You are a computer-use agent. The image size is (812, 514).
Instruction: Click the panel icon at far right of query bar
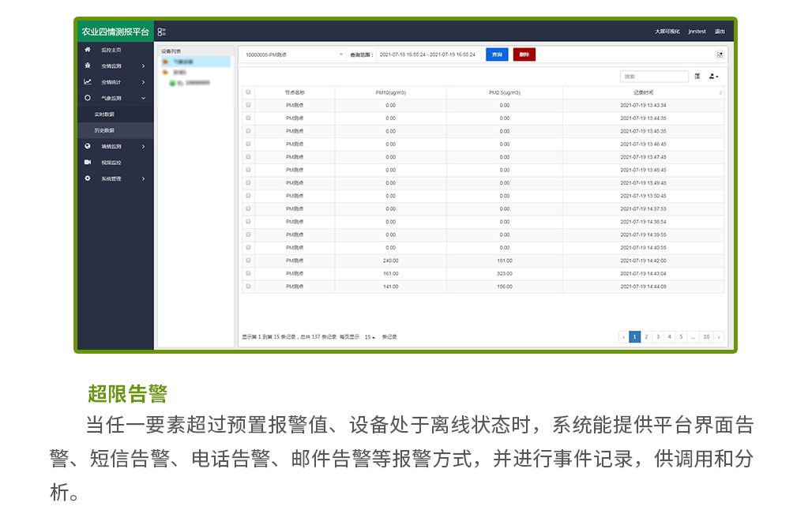pos(720,54)
